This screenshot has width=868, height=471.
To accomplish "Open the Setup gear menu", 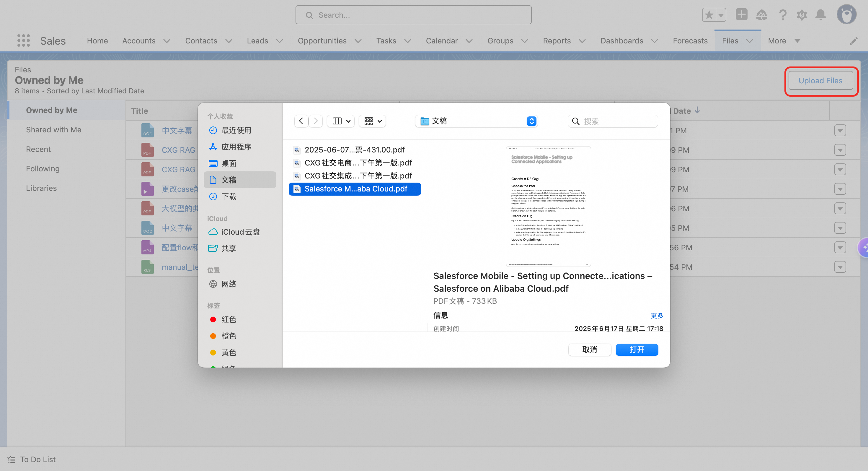I will 802,15.
